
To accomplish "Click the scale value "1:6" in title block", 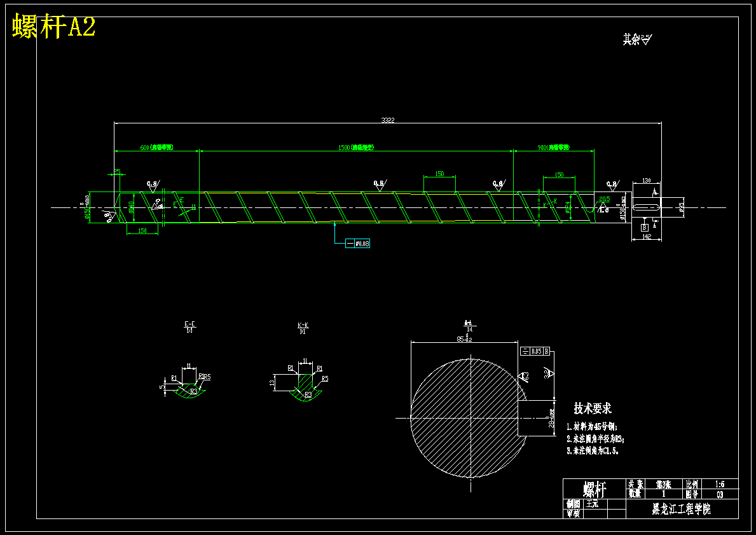I will point(720,484).
